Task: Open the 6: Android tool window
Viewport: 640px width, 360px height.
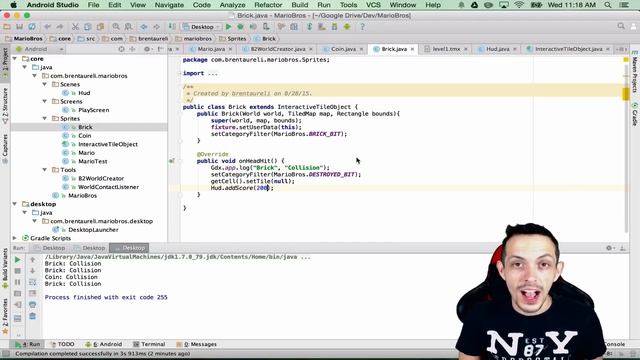Action: point(104,344)
